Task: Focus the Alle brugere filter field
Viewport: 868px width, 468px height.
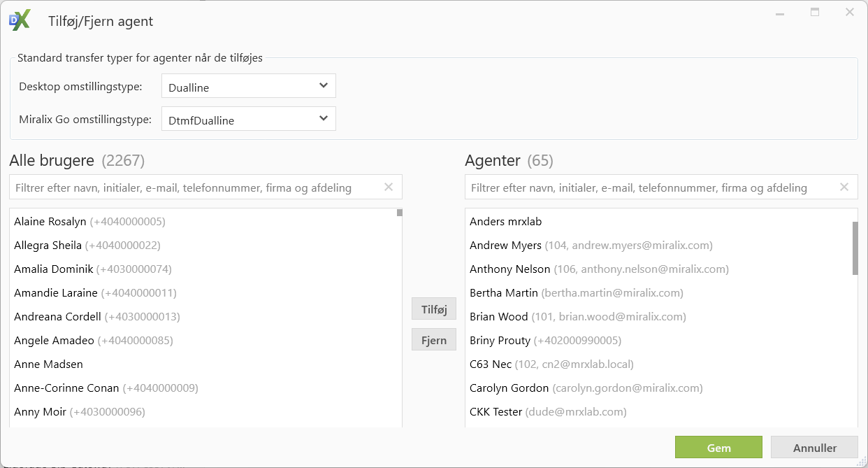Action: (x=196, y=187)
